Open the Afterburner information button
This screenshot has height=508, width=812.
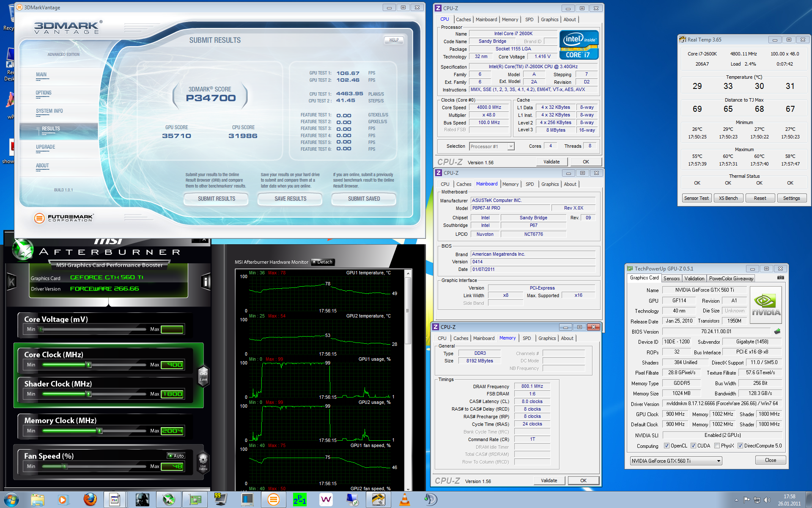pyautogui.click(x=206, y=282)
